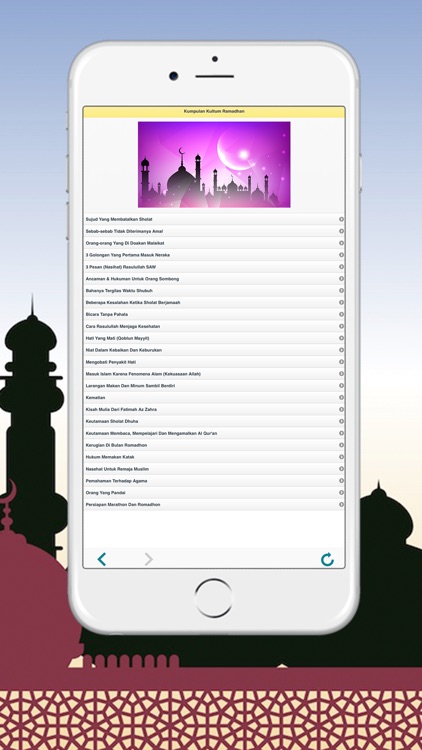Tap chevron on Mengobati Penyakit Hati row

(x=341, y=362)
